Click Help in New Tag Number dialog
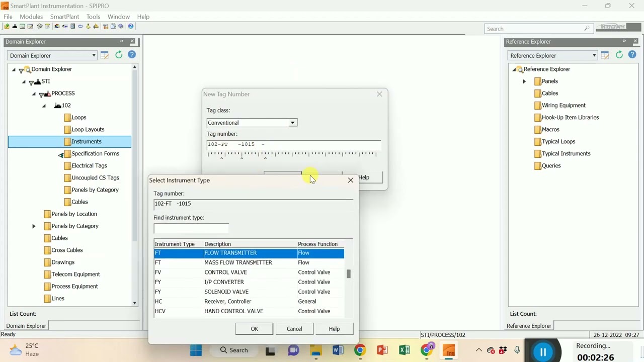Viewport: 644px width, 362px height. pos(363,177)
